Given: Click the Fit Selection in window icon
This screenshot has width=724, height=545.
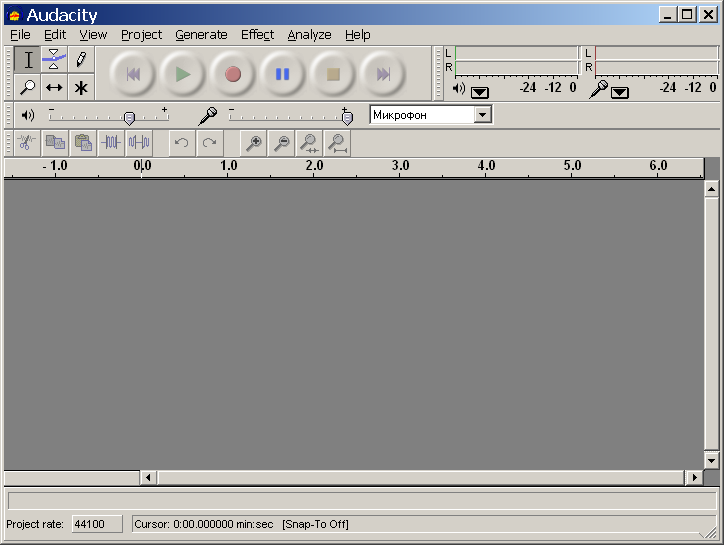Looking at the screenshot, I should 309,143.
